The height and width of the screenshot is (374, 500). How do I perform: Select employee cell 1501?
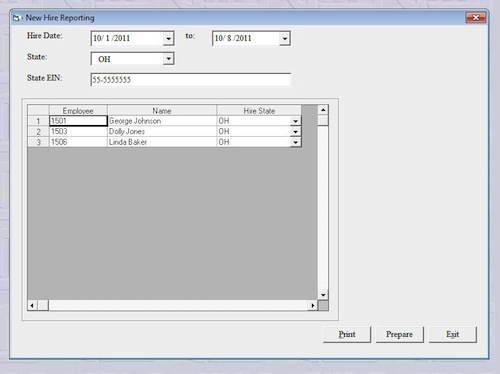(78, 121)
